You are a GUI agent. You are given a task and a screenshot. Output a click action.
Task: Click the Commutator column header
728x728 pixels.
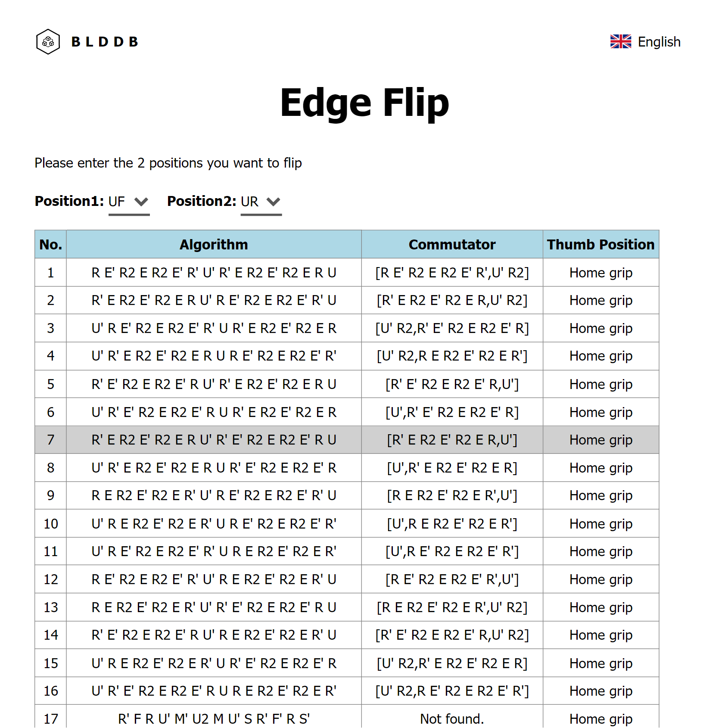pos(452,245)
